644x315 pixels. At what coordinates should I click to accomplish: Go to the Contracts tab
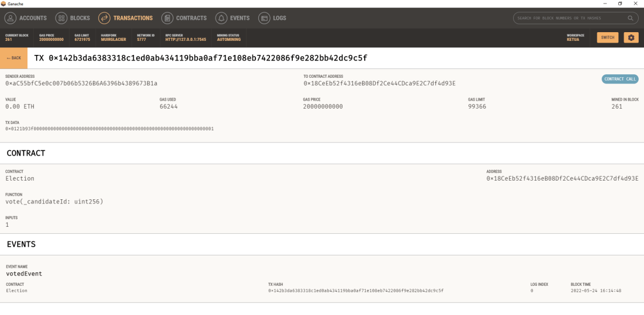(x=192, y=18)
